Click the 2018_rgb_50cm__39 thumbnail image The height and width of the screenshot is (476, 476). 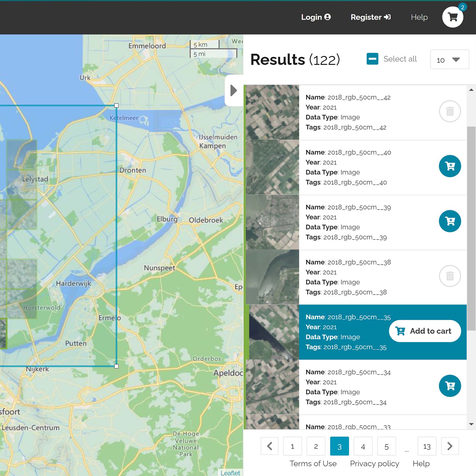[272, 222]
